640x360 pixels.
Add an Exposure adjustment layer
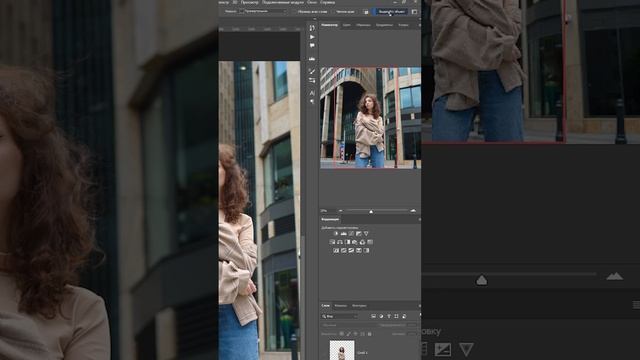(359, 233)
